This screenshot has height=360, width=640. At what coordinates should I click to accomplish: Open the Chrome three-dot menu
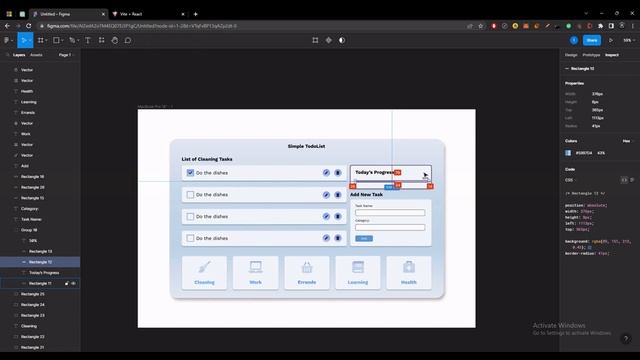pos(632,26)
